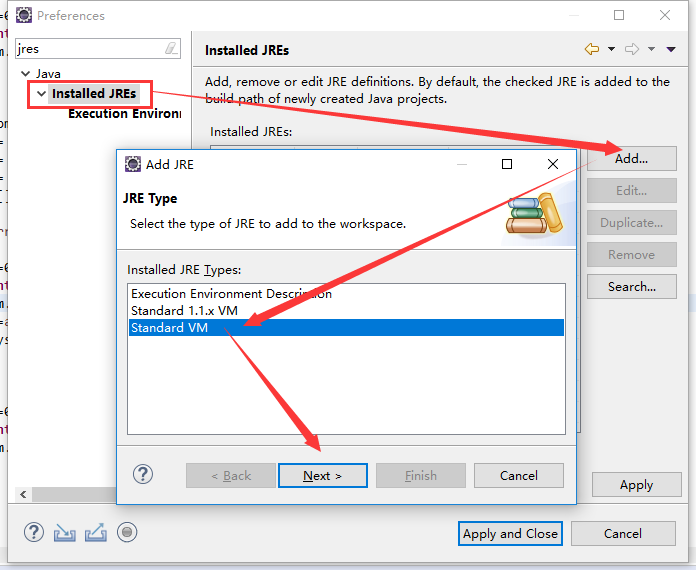Click the help icon in Preferences window
This screenshot has width=696, height=570.
[34, 532]
